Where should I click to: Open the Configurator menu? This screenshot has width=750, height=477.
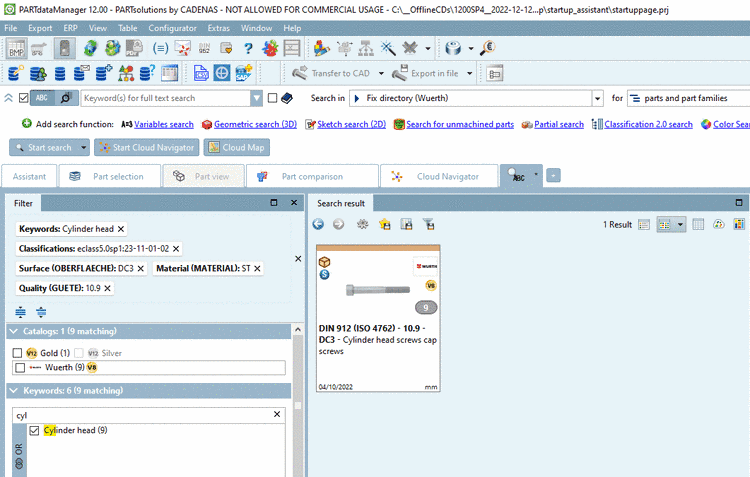pos(172,28)
